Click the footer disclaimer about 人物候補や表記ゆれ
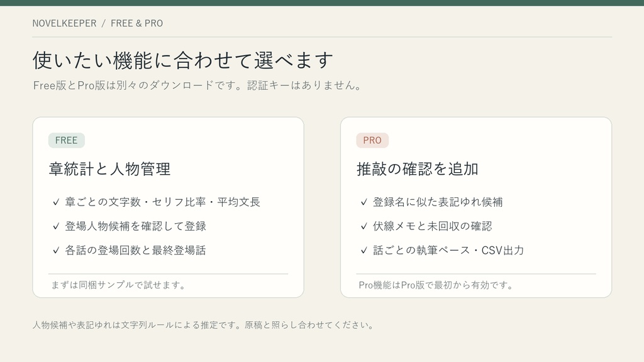Image resolution: width=644 pixels, height=362 pixels. tap(204, 325)
